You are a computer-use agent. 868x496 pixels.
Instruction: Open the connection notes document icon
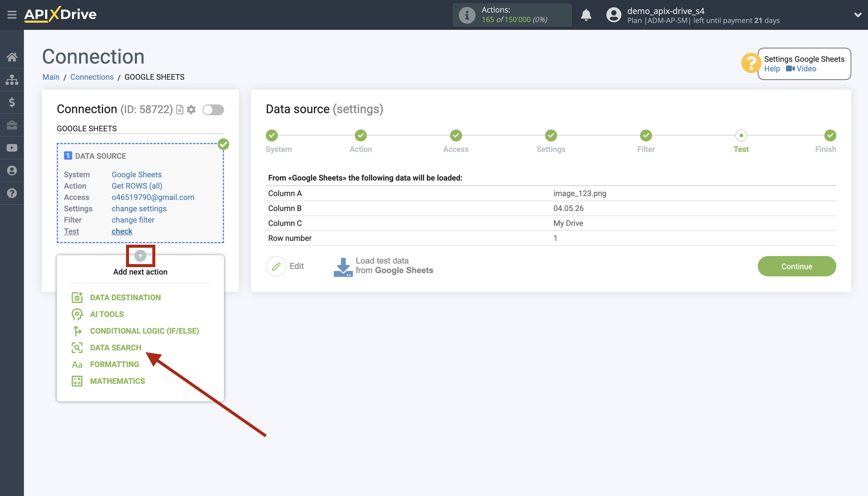(180, 110)
